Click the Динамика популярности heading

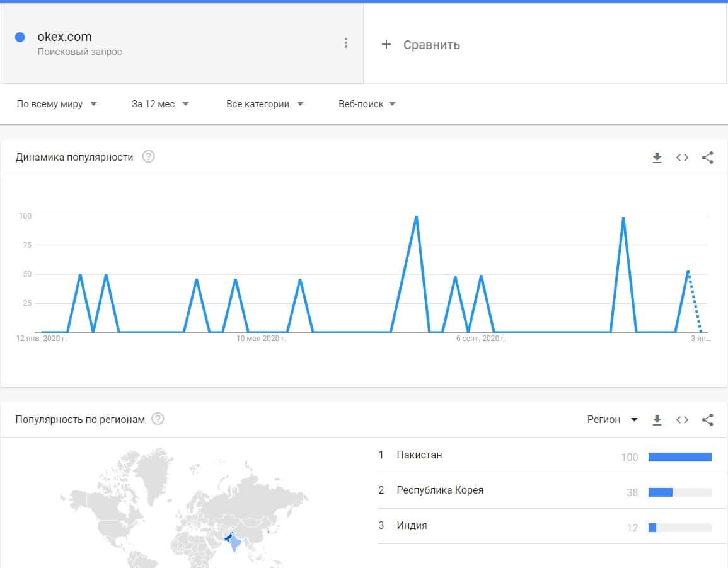(74, 158)
